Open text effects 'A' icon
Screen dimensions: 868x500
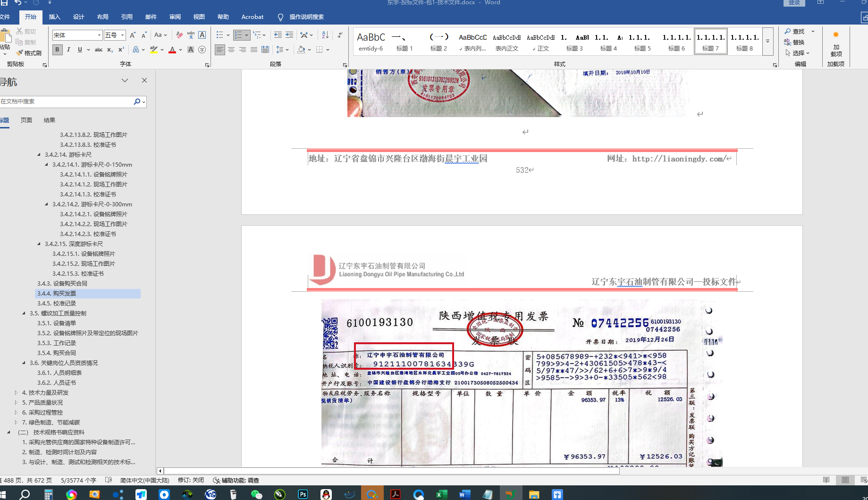pyautogui.click(x=136, y=50)
